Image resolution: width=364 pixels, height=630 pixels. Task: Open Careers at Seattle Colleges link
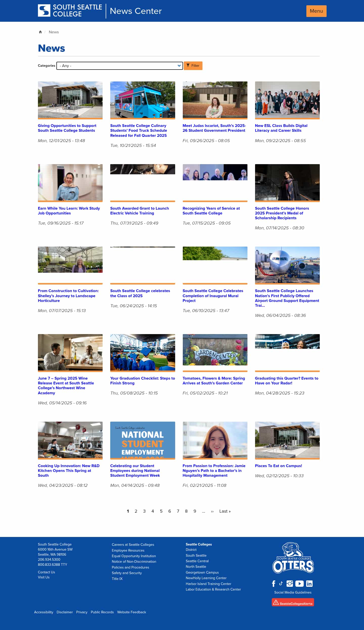tap(133, 545)
